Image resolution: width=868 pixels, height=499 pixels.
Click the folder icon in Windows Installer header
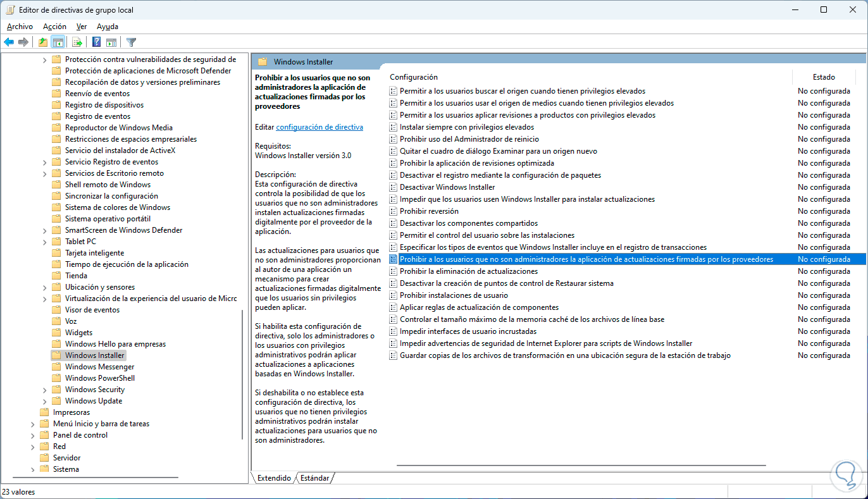point(263,62)
